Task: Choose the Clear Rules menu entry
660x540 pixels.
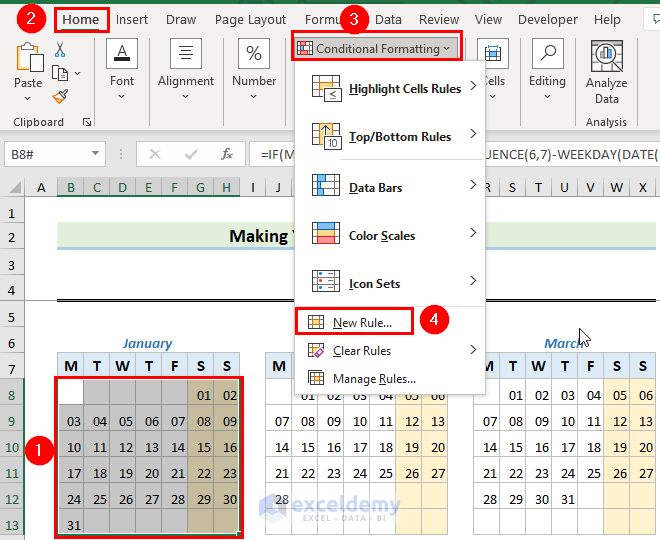Action: 390,351
